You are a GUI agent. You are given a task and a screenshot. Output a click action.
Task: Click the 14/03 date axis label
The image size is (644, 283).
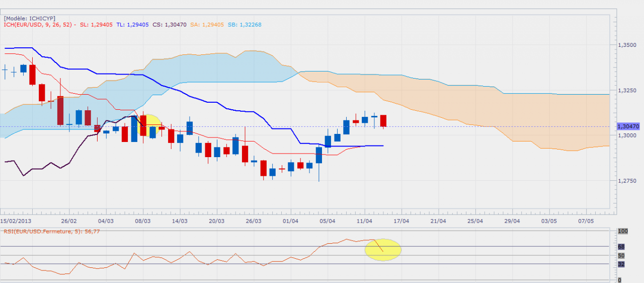[x=180, y=221]
